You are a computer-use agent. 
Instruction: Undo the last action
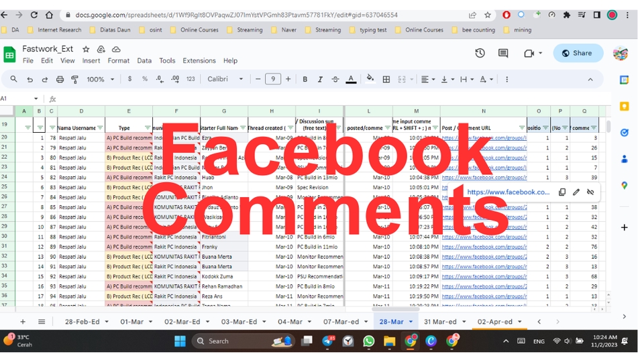[30, 79]
